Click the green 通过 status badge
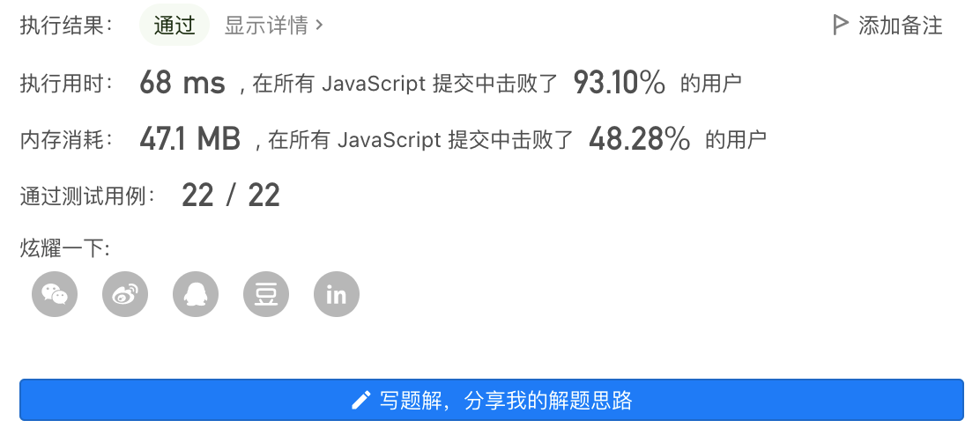The image size is (980, 428). pos(174,26)
